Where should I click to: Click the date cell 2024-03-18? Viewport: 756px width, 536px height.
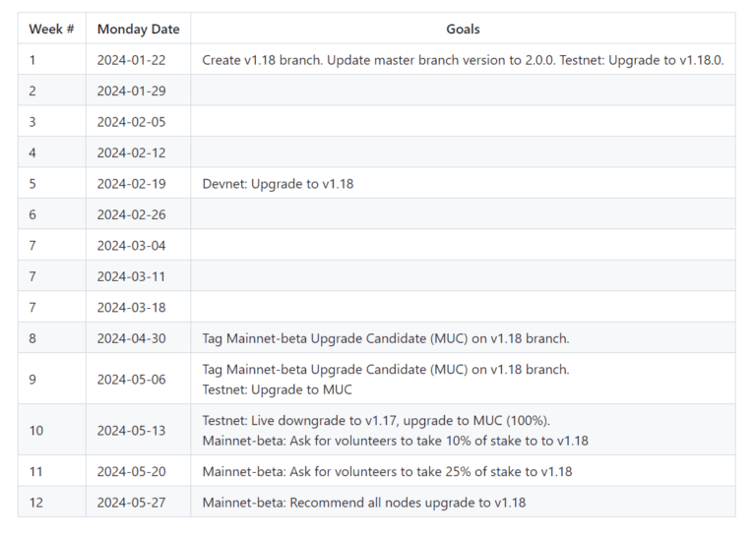[x=131, y=307]
